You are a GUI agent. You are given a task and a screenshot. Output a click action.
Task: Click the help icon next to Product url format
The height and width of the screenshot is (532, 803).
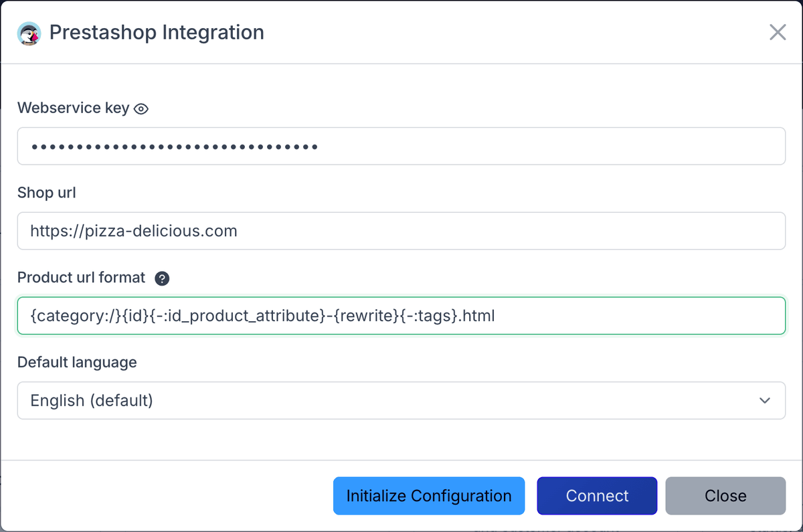pos(163,278)
